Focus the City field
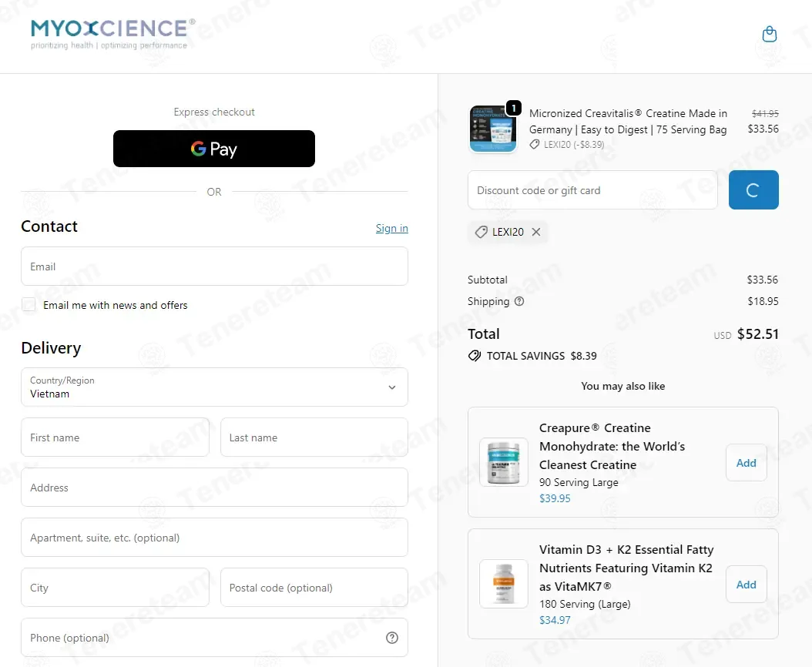Screen dimensions: 812x667 [x=115, y=587]
